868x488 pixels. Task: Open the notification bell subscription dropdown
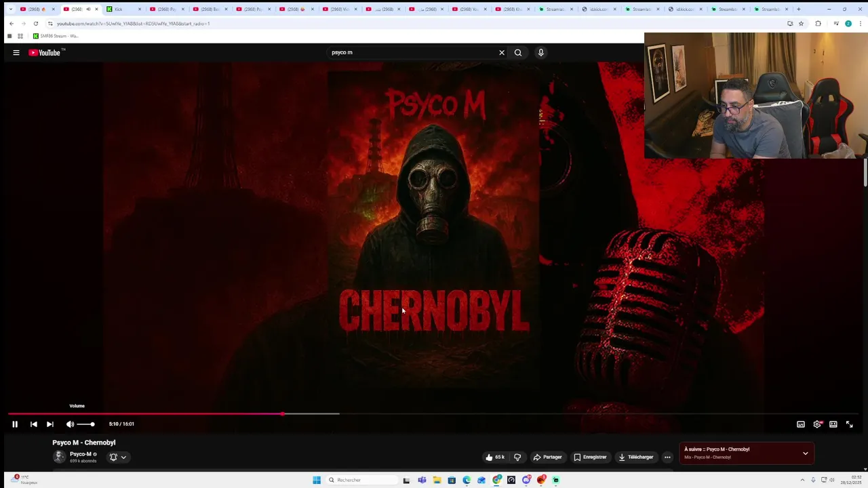tap(117, 457)
